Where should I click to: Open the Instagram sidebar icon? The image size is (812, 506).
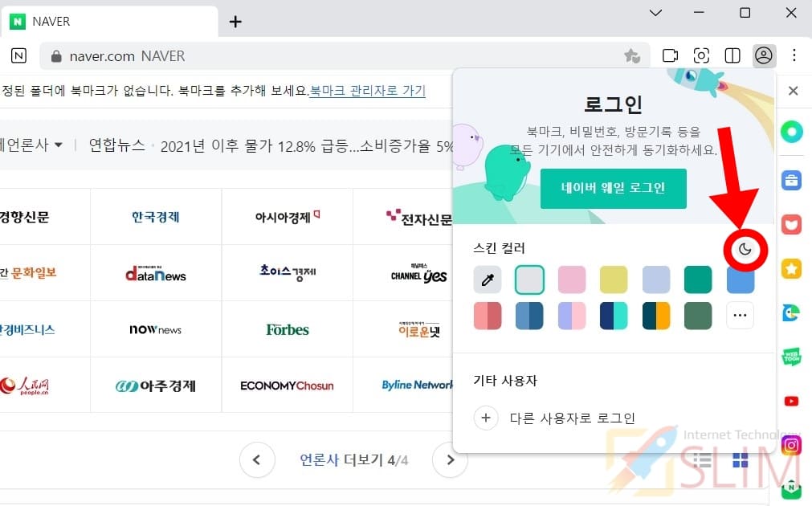(x=791, y=445)
